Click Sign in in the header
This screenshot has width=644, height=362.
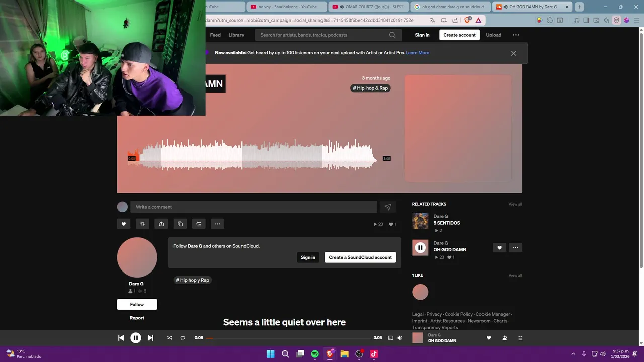click(x=422, y=35)
